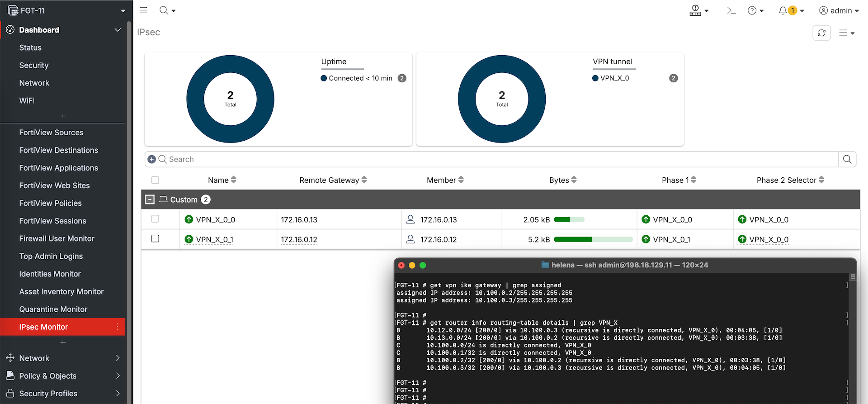Click the hamburger menu toggle icon
Viewport: 868px width, 404px height.
[x=143, y=10]
